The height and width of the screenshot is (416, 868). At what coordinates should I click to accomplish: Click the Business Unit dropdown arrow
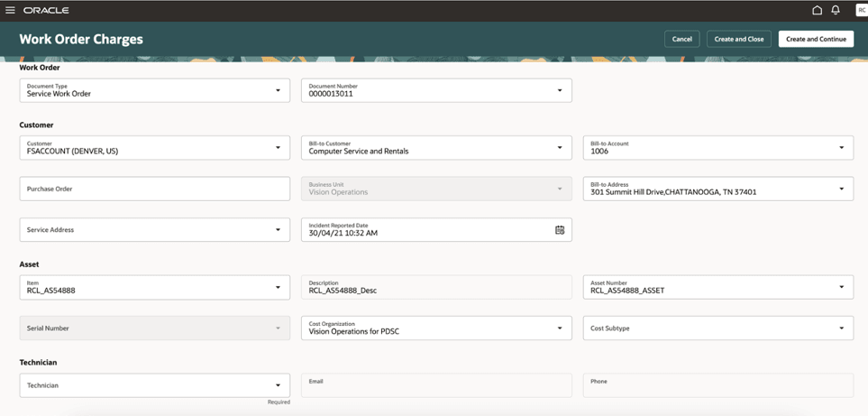pos(560,189)
